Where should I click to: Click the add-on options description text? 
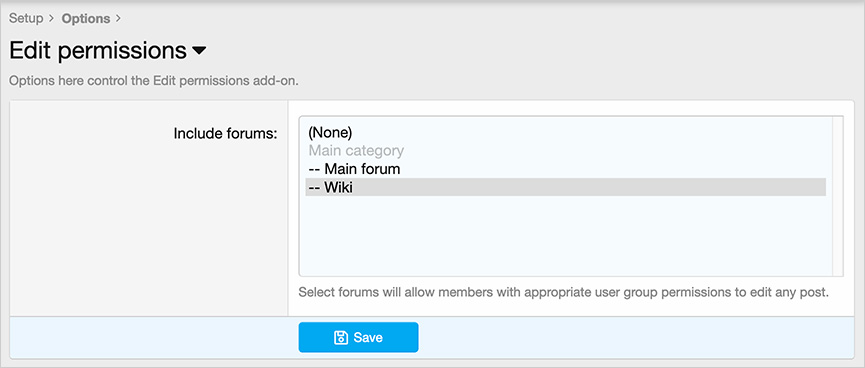tap(154, 81)
